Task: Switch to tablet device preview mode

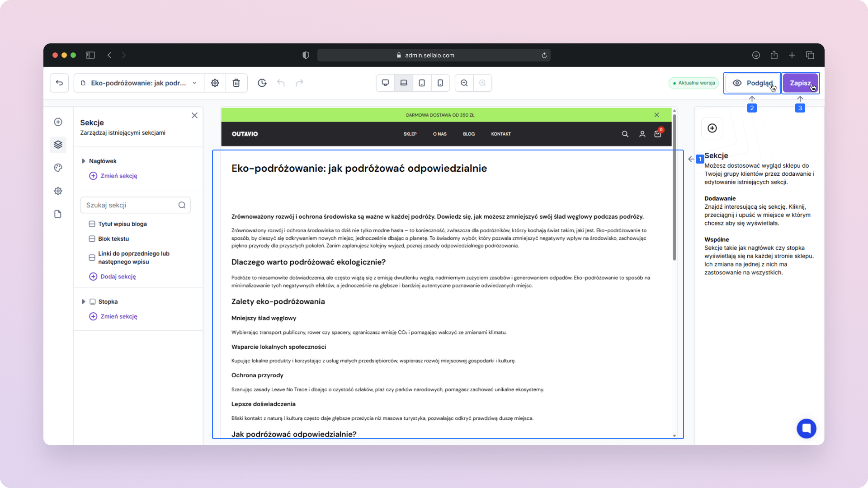Action: [422, 83]
